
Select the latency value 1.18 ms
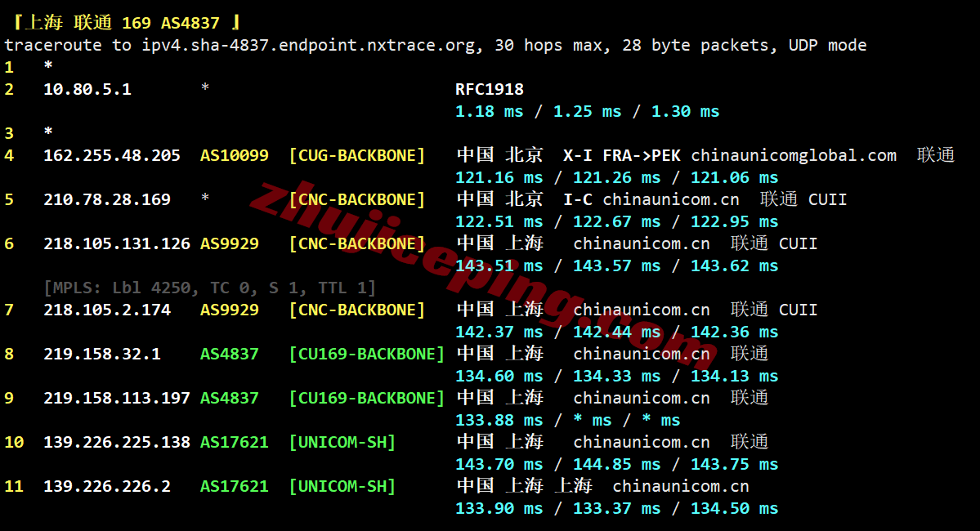click(490, 112)
